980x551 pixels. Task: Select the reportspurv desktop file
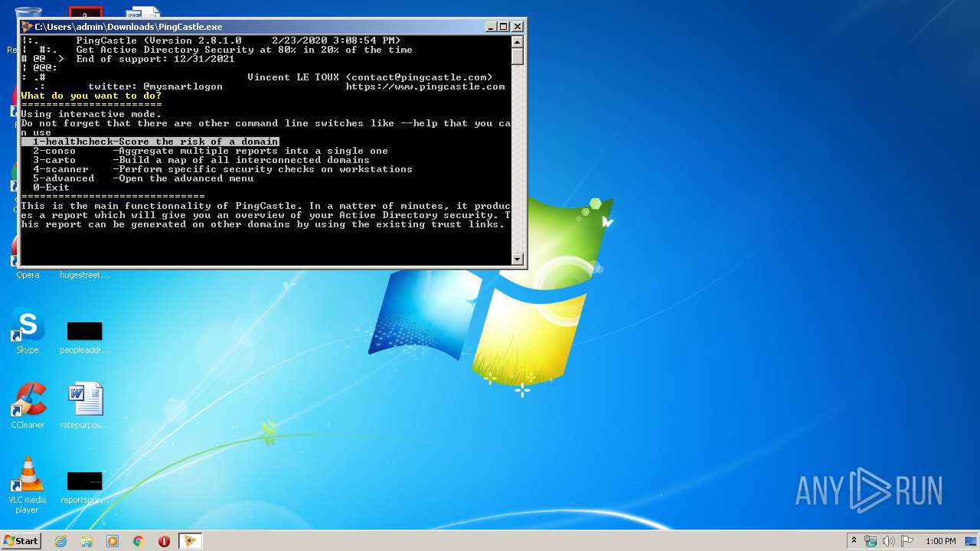(x=85, y=487)
